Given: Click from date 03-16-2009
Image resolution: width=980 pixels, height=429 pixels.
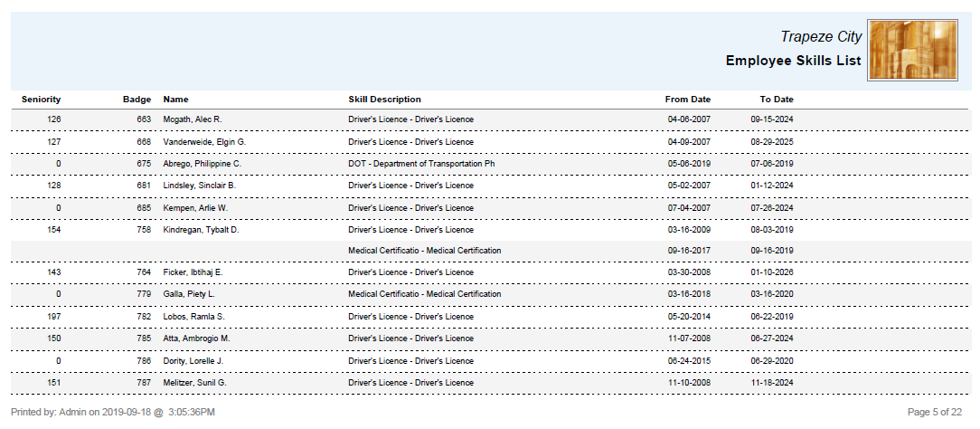Looking at the screenshot, I should (689, 230).
